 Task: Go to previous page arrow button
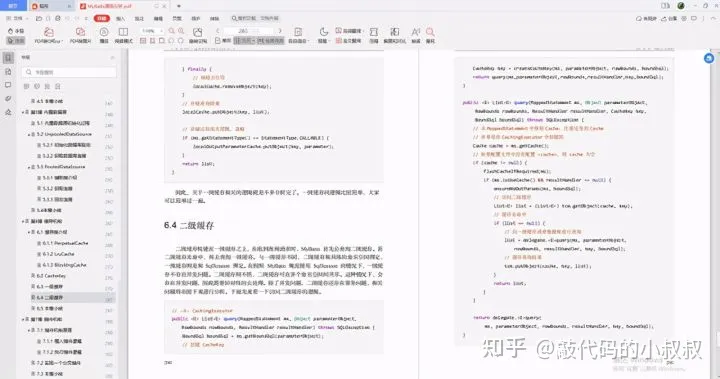pyautogui.click(x=218, y=31)
